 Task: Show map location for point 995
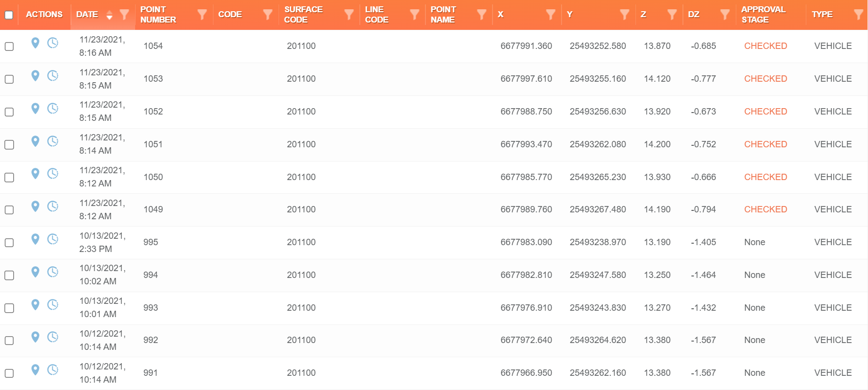pyautogui.click(x=35, y=239)
